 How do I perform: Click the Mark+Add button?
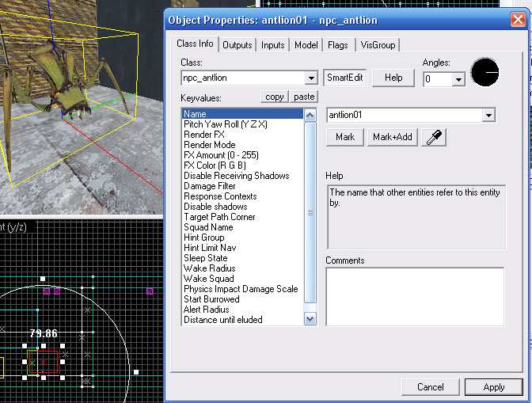[x=392, y=137]
